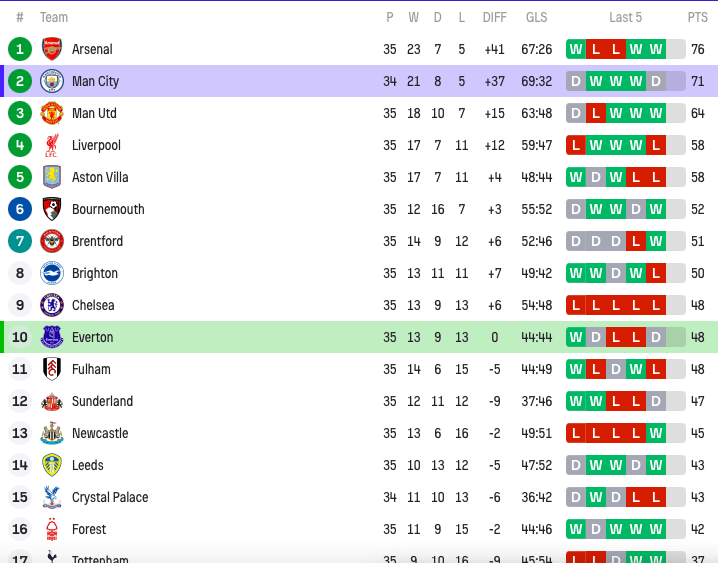Click the Chelsea club crest
The image size is (718, 563).
point(52,305)
